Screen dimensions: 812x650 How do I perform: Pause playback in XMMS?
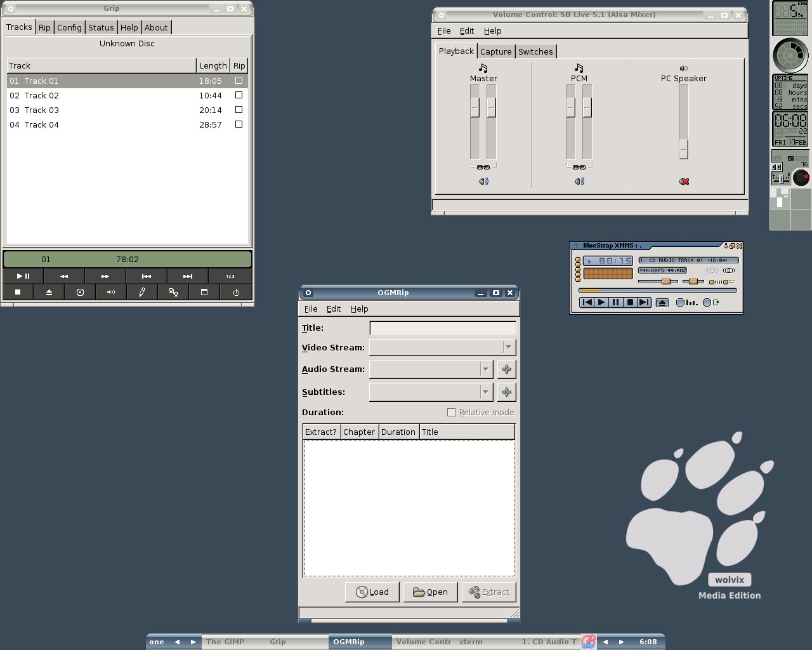[615, 302]
